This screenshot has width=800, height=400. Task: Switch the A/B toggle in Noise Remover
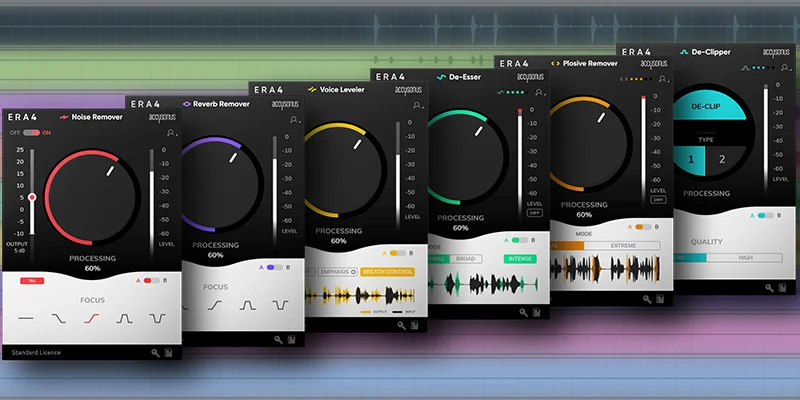click(152, 281)
